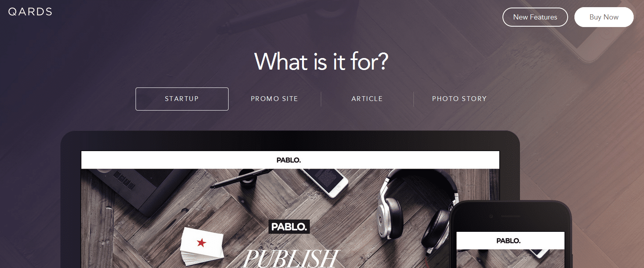
Task: Click PABLO. title on the phone mockup
Action: pos(508,241)
